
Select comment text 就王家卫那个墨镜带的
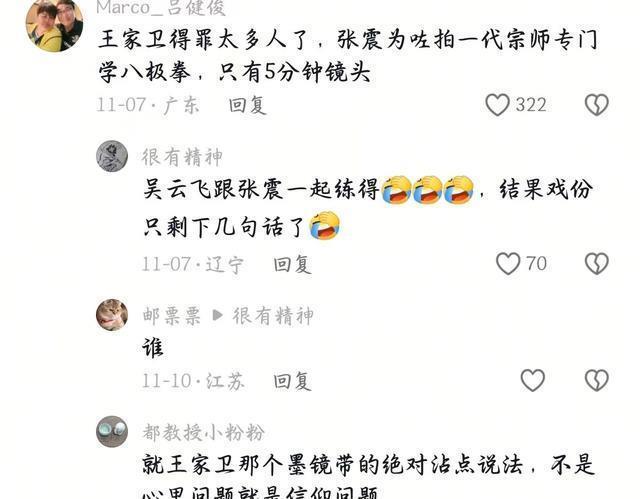click(x=368, y=477)
